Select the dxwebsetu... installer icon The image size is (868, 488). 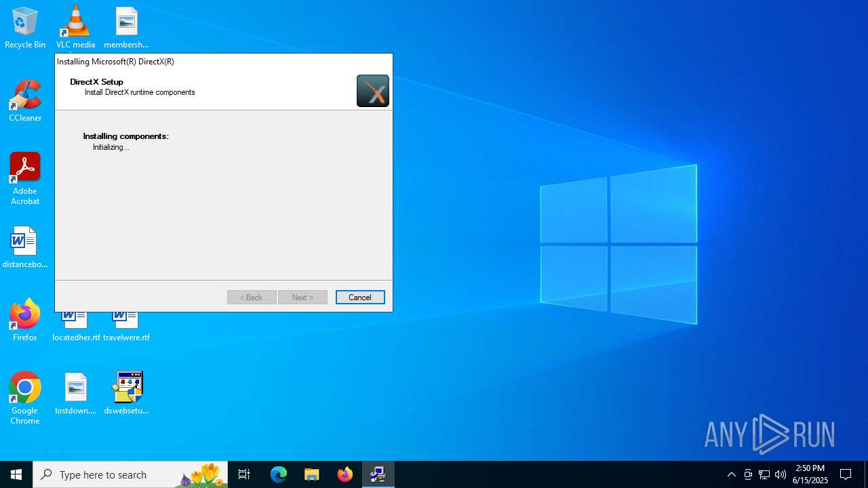click(126, 394)
